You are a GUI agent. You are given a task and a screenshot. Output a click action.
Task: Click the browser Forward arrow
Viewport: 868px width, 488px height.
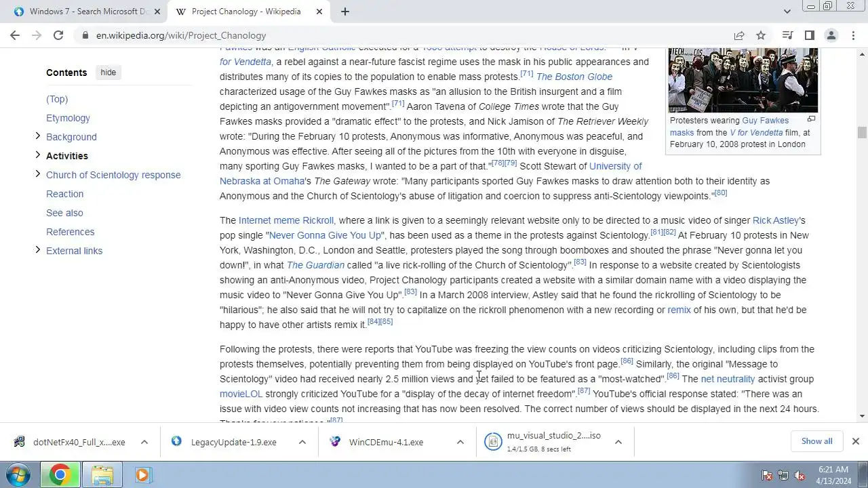coord(37,35)
